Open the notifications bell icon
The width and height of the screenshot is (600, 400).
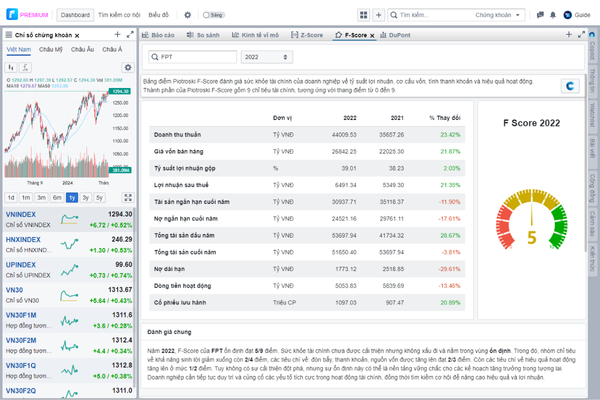(553, 15)
